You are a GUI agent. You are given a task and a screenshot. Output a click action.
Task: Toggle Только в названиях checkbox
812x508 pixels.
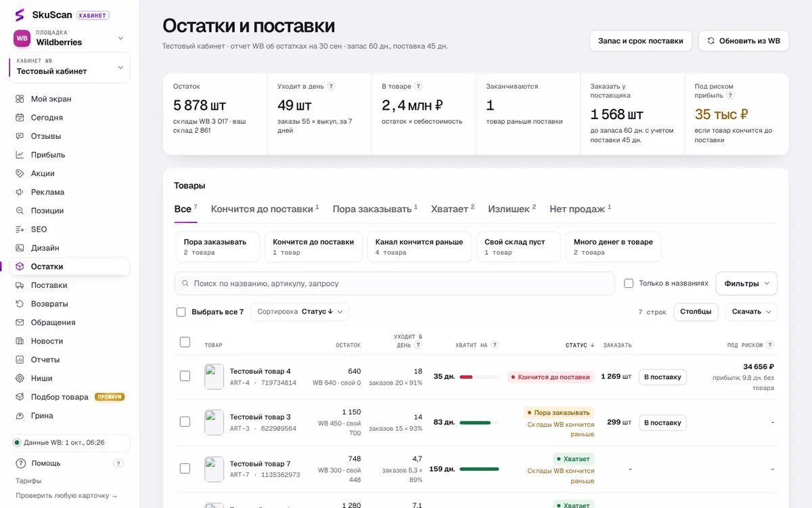coord(629,283)
